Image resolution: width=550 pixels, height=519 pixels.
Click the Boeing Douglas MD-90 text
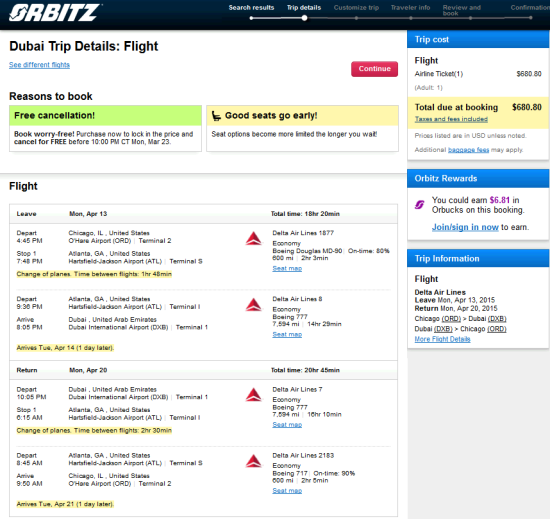pyautogui.click(x=307, y=251)
